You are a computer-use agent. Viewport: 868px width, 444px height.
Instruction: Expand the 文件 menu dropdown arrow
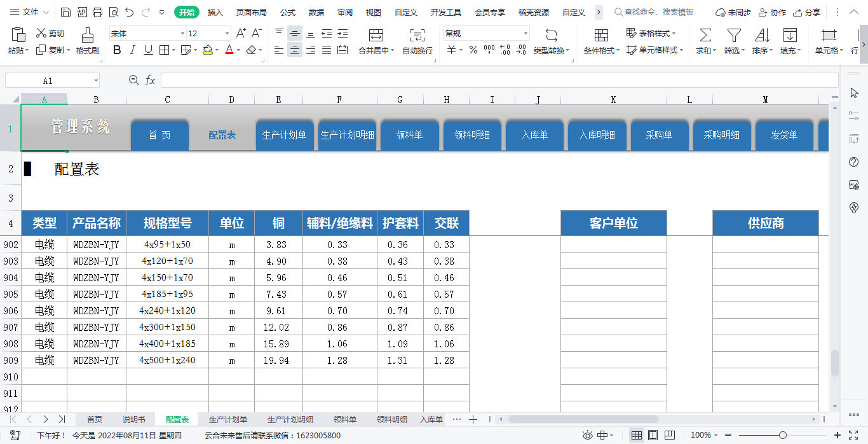click(x=46, y=12)
